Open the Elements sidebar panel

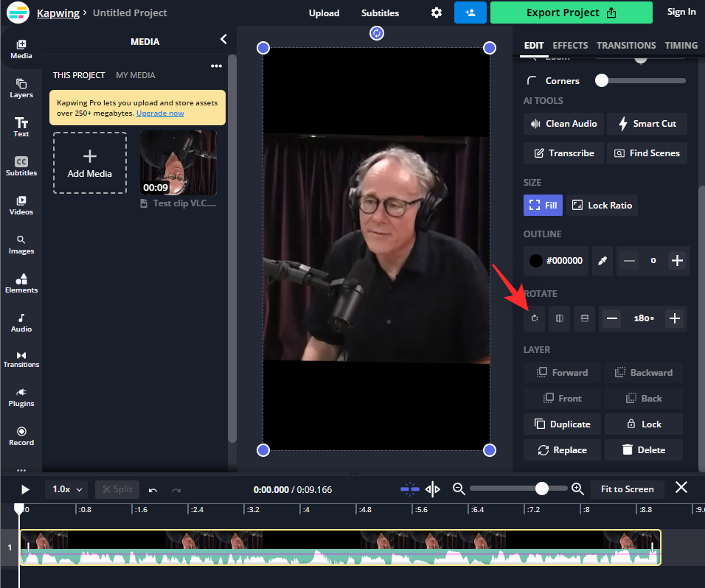pyautogui.click(x=21, y=284)
